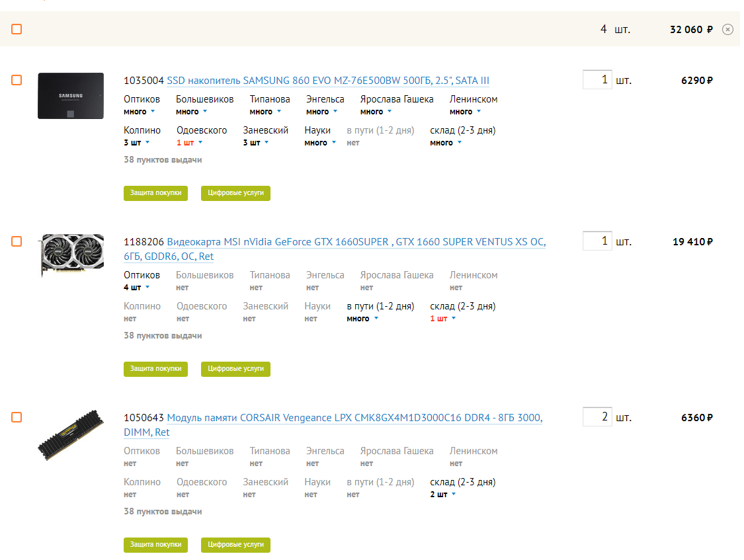Click 'Оптиков' store label in MSI video card row
The height and width of the screenshot is (560, 744).
142,275
